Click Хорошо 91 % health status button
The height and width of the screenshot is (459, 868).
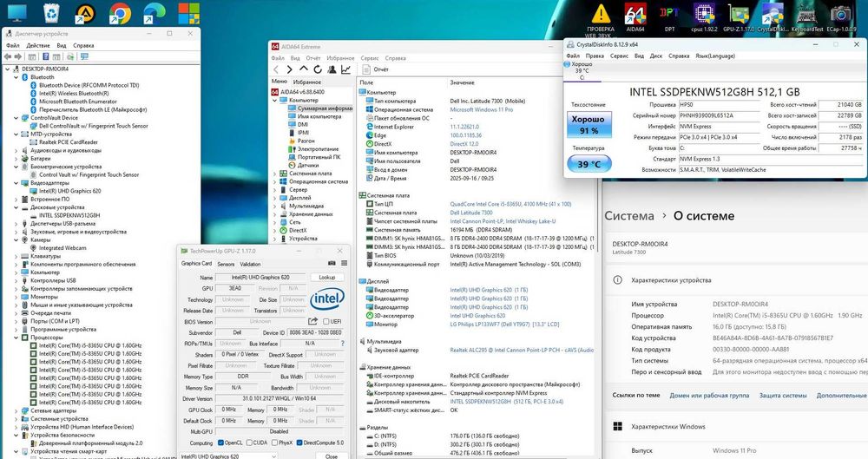[x=588, y=125]
